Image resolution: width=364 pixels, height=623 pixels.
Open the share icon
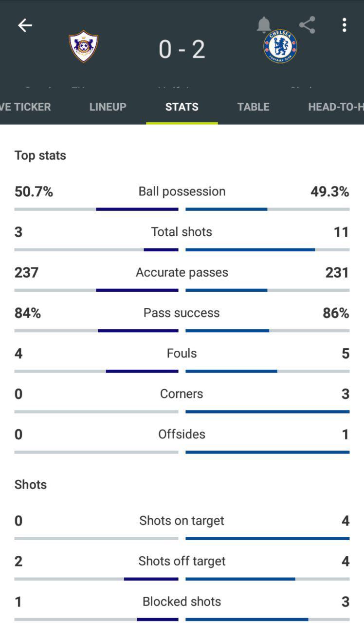coord(307,25)
